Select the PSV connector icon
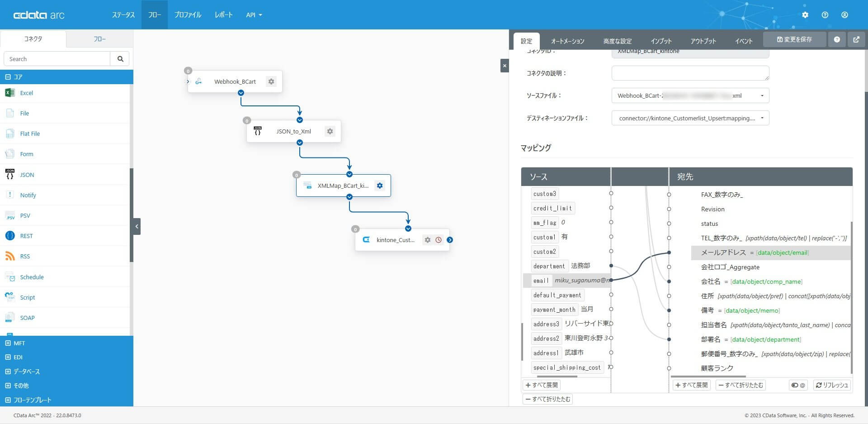The image size is (868, 424). 10,215
